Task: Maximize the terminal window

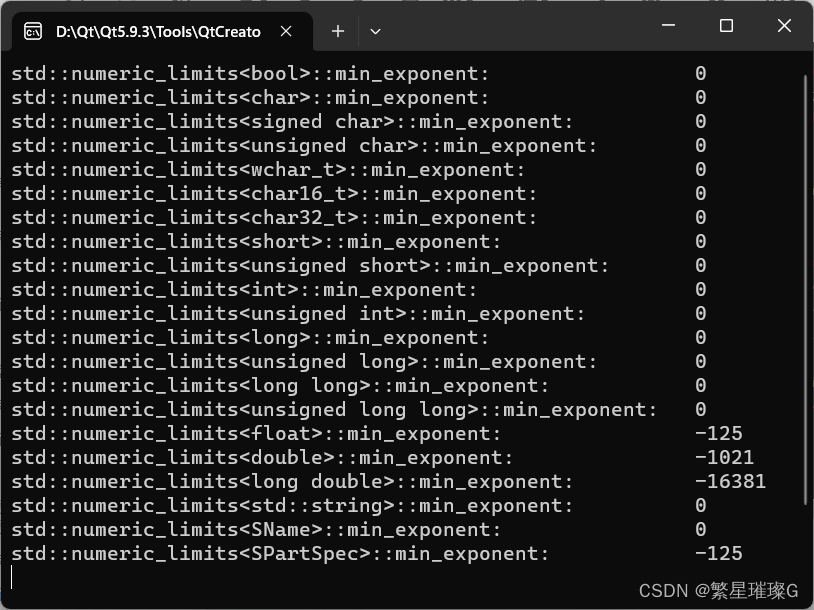Action: coord(724,26)
